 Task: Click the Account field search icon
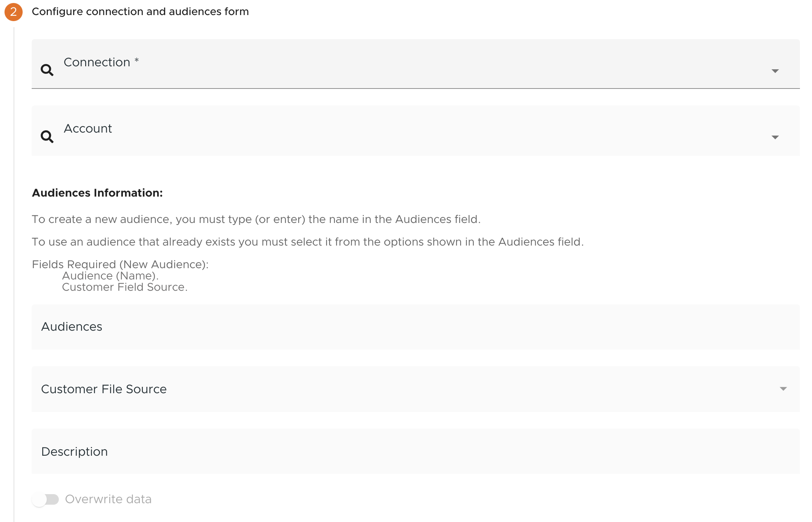pyautogui.click(x=47, y=136)
